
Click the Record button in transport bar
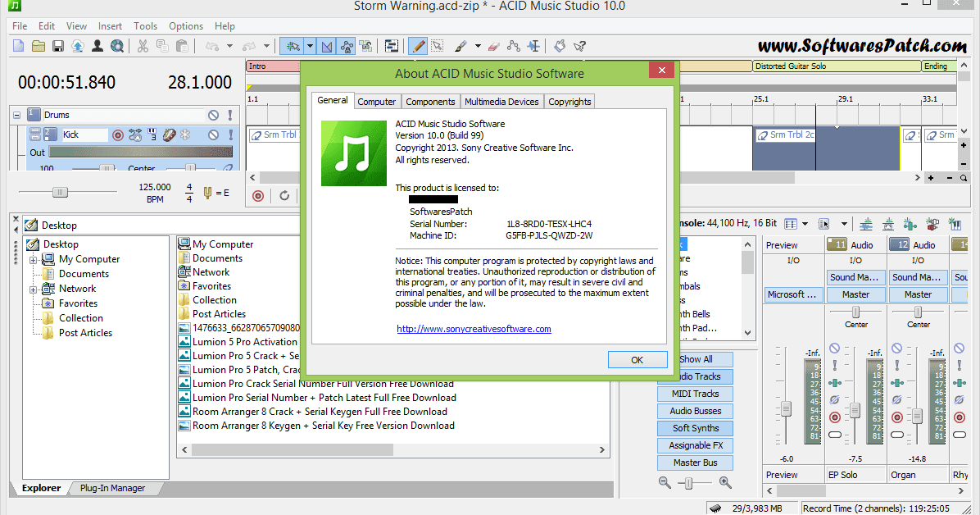click(258, 196)
